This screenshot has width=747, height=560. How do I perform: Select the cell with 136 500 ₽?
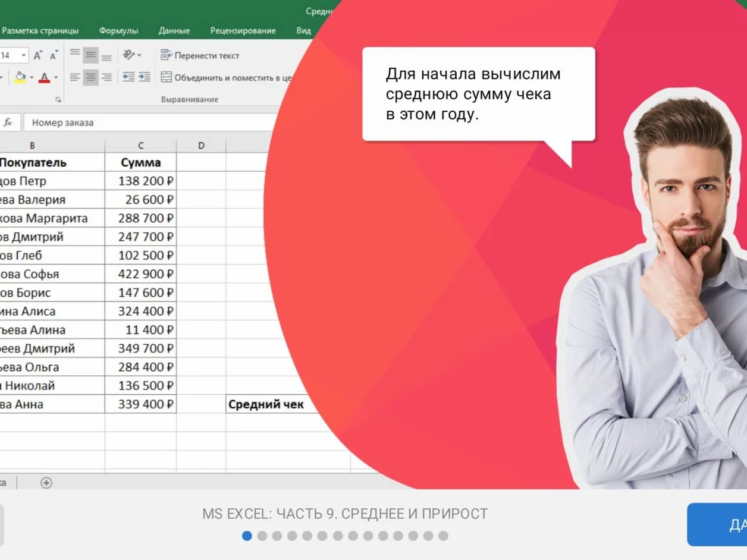(141, 386)
